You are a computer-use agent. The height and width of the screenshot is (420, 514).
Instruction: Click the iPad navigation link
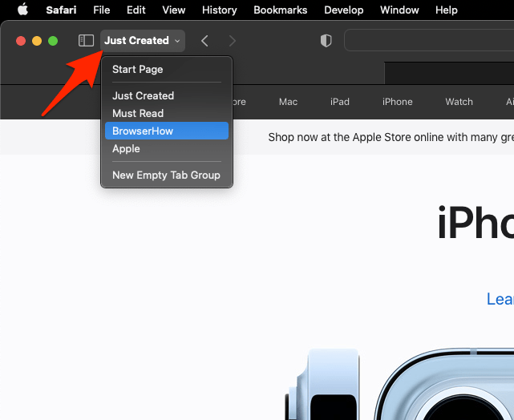[x=340, y=102]
